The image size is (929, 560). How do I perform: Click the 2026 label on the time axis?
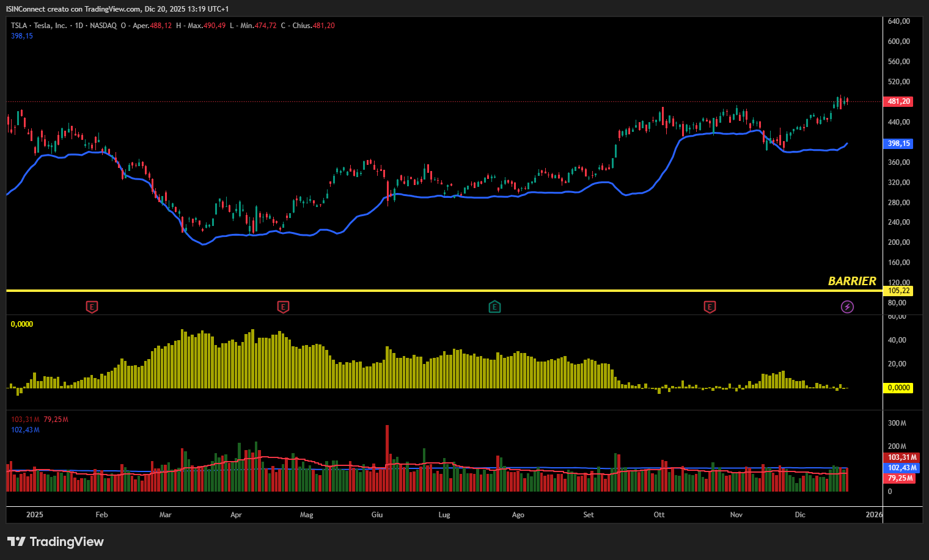[874, 515]
